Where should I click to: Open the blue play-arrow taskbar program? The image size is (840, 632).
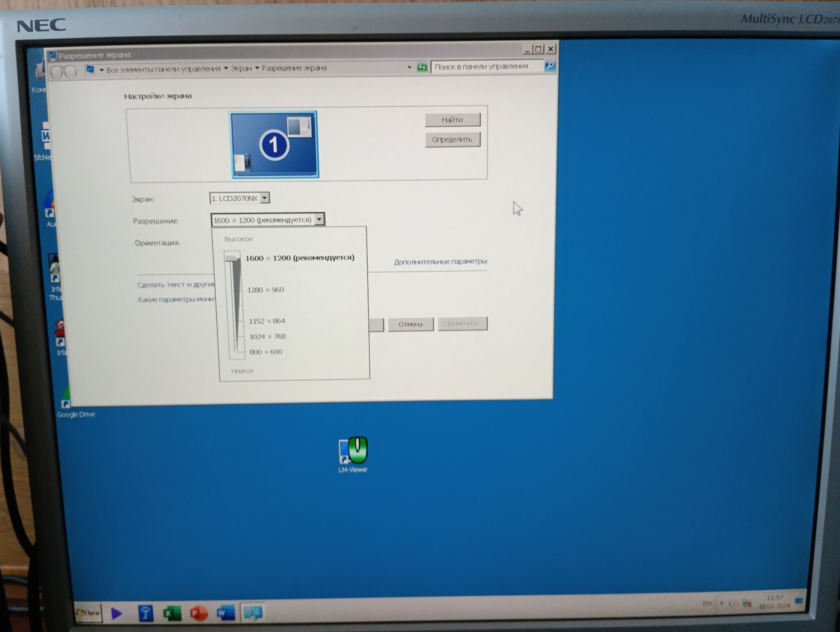tap(116, 613)
